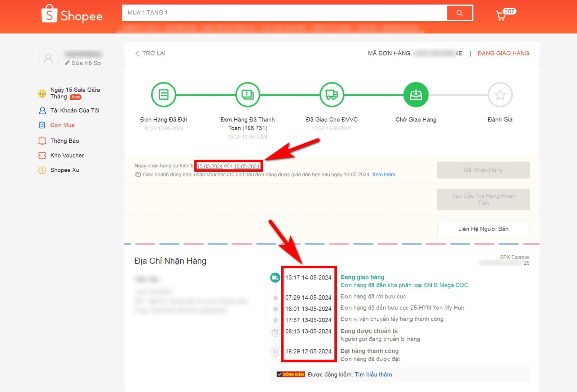
Task: Click the Đánh Giá star icon
Action: [x=500, y=94]
